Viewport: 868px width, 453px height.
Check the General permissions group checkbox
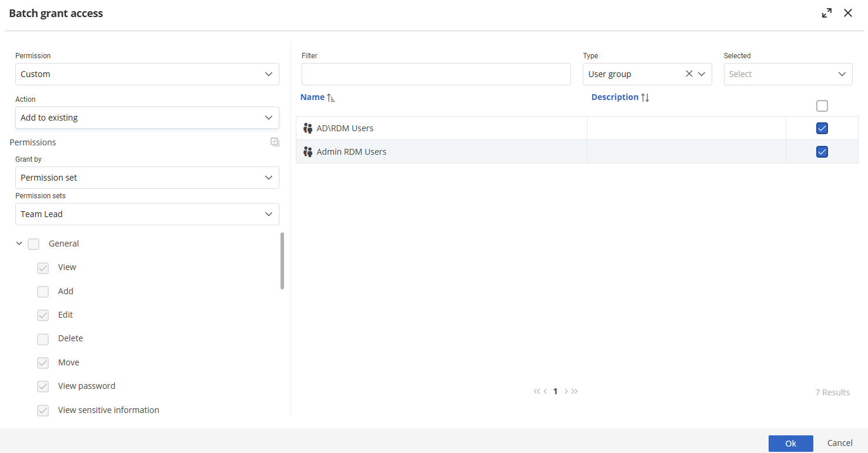click(34, 244)
